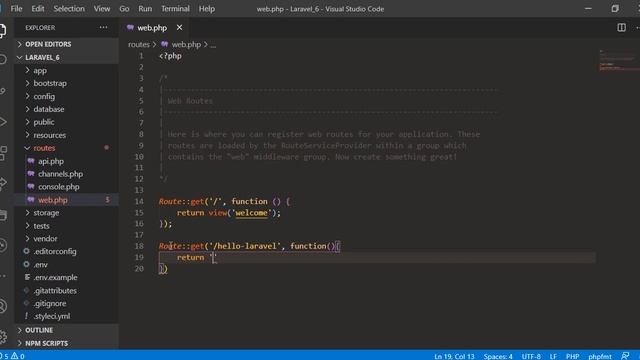Open .gitattributes in the file tree
Screen dimensions: 640x360
(67, 290)
